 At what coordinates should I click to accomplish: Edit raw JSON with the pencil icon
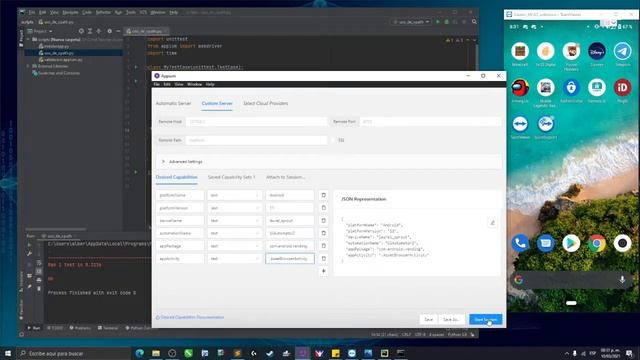(492, 223)
